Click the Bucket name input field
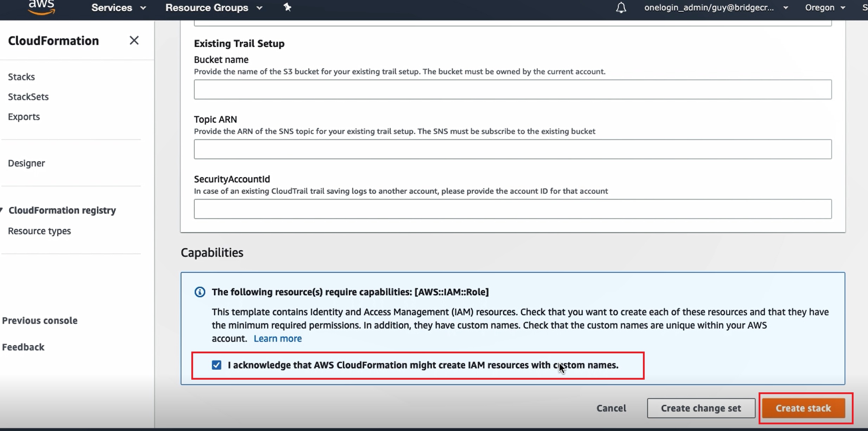The height and width of the screenshot is (431, 868). coord(512,89)
